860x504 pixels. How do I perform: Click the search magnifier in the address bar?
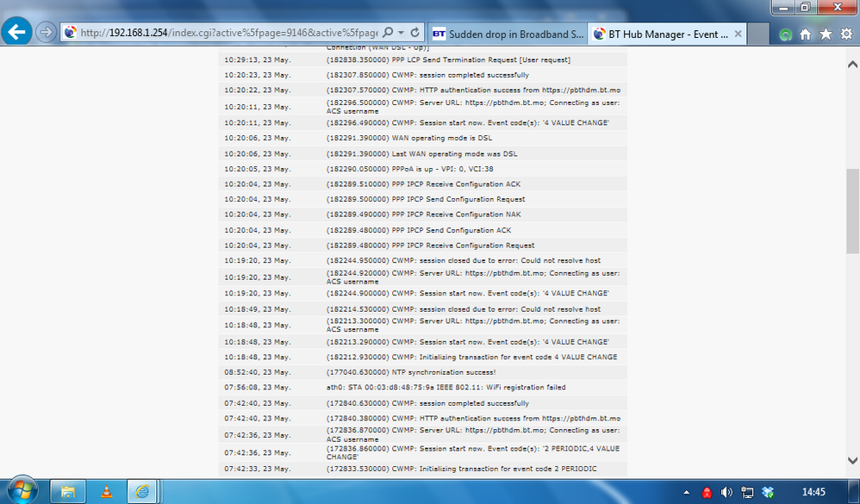click(388, 33)
